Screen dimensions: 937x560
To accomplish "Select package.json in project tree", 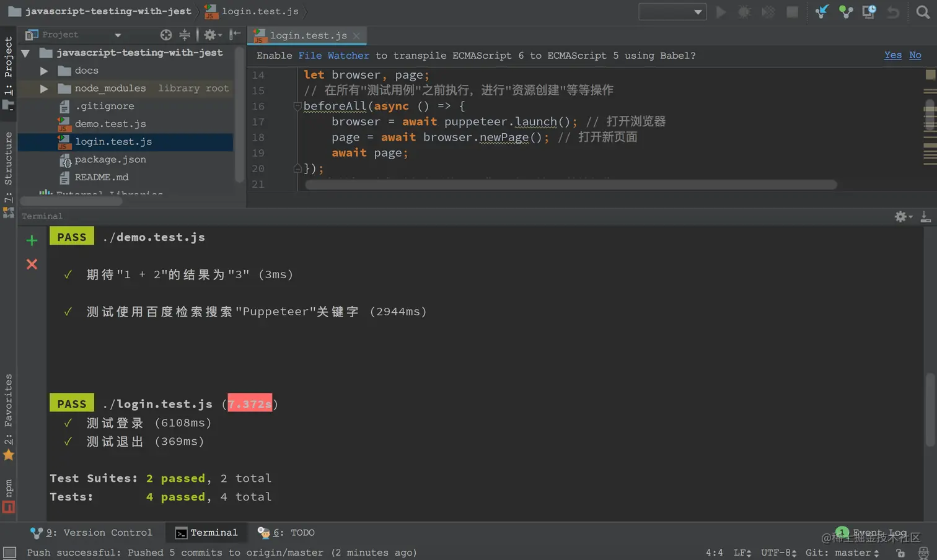I will [x=110, y=160].
